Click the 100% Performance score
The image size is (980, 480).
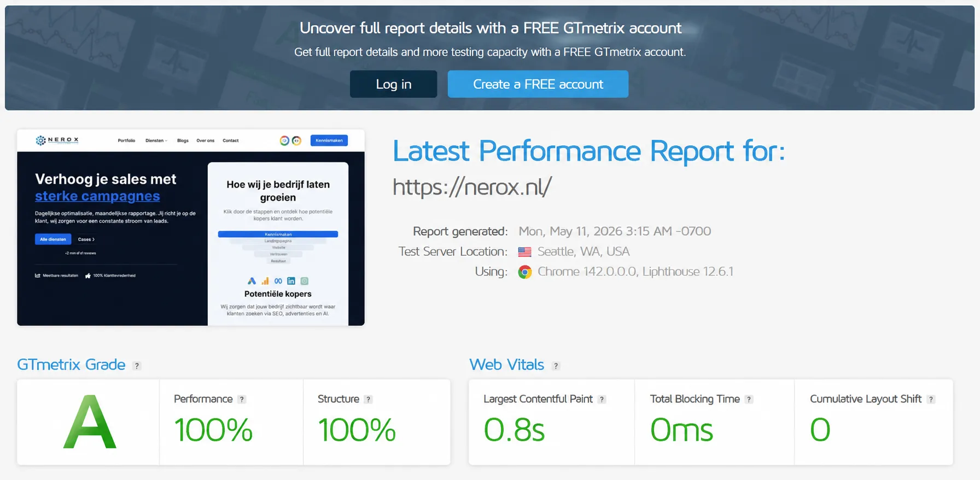(x=213, y=430)
